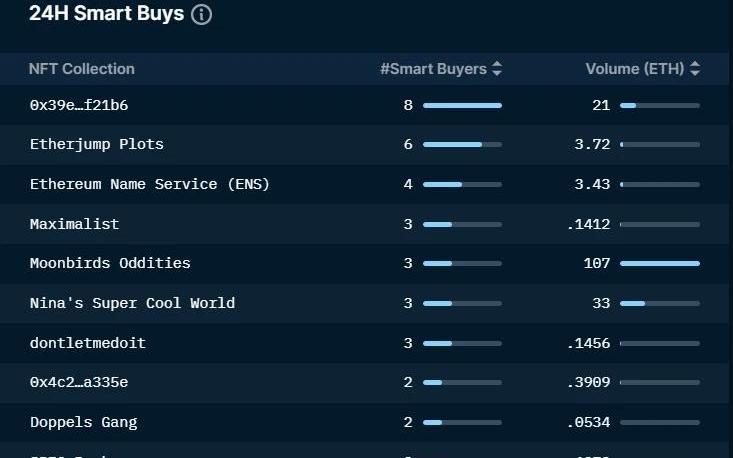Click smart buyers bar for Etherjump Plots
This screenshot has height=458, width=733.
tap(462, 144)
